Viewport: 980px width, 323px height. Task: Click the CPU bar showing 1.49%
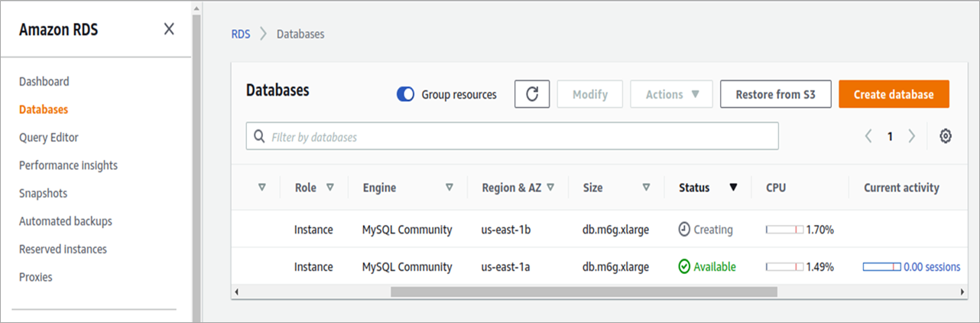(785, 267)
